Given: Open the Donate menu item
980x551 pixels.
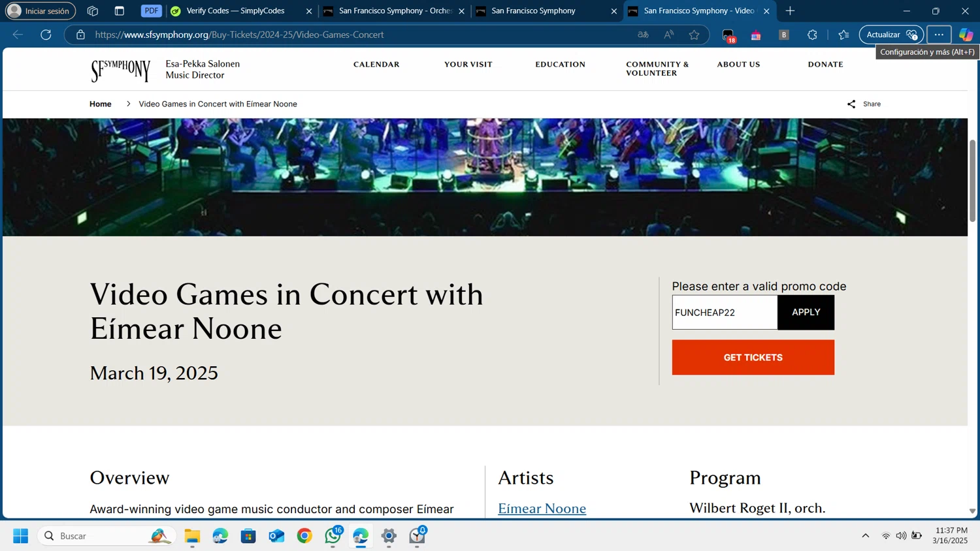Looking at the screenshot, I should [825, 64].
